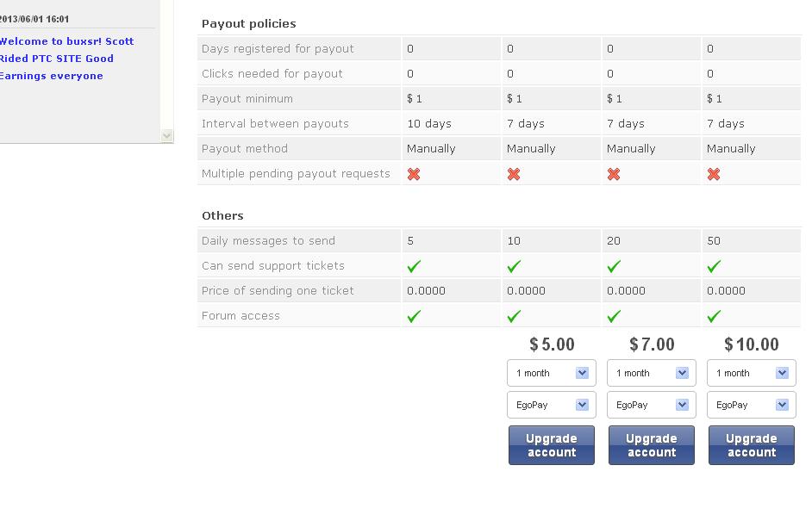Image resolution: width=812 pixels, height=515 pixels.
Task: Open the EgoPay dropdown under $7.00
Action: point(652,405)
